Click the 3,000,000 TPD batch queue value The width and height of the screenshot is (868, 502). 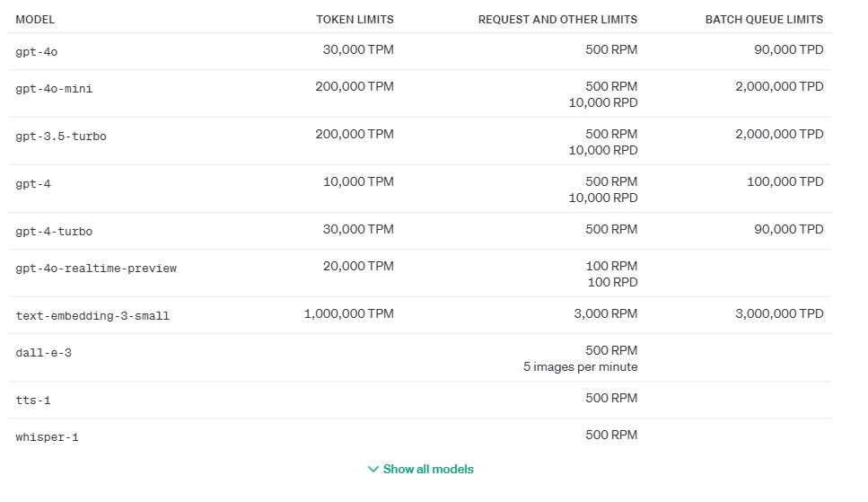point(779,314)
